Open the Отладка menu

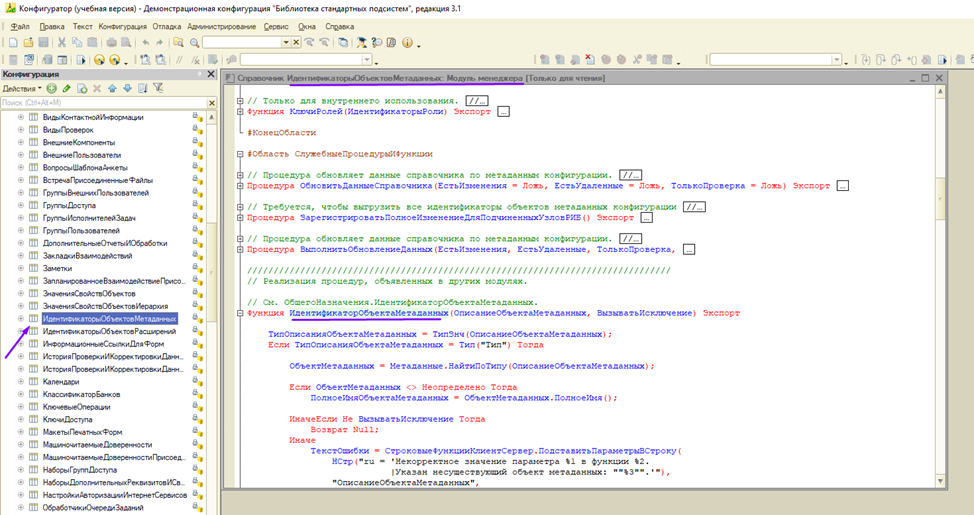166,27
